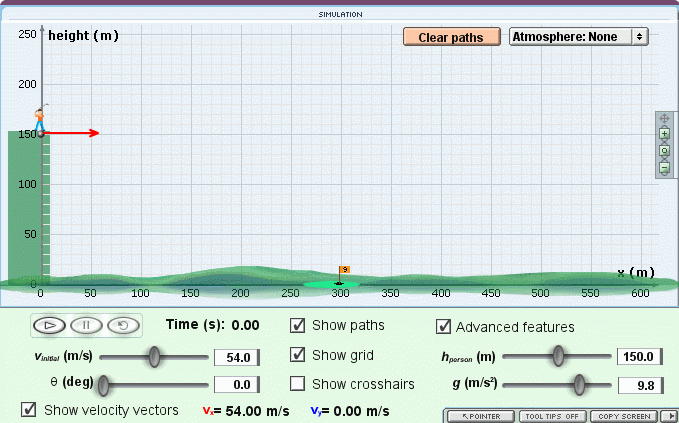Click the Copy Screen button
Viewport: 679px width, 423px height.
point(624,416)
